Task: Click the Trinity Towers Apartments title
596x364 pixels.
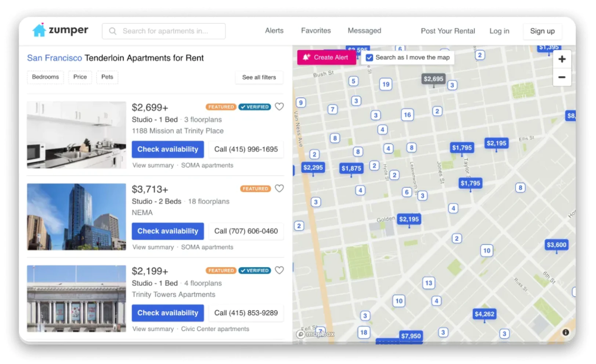Action: click(174, 295)
